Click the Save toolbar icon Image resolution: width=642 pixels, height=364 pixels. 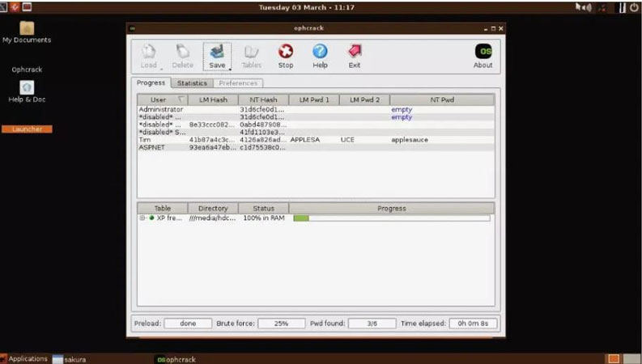pyautogui.click(x=217, y=57)
